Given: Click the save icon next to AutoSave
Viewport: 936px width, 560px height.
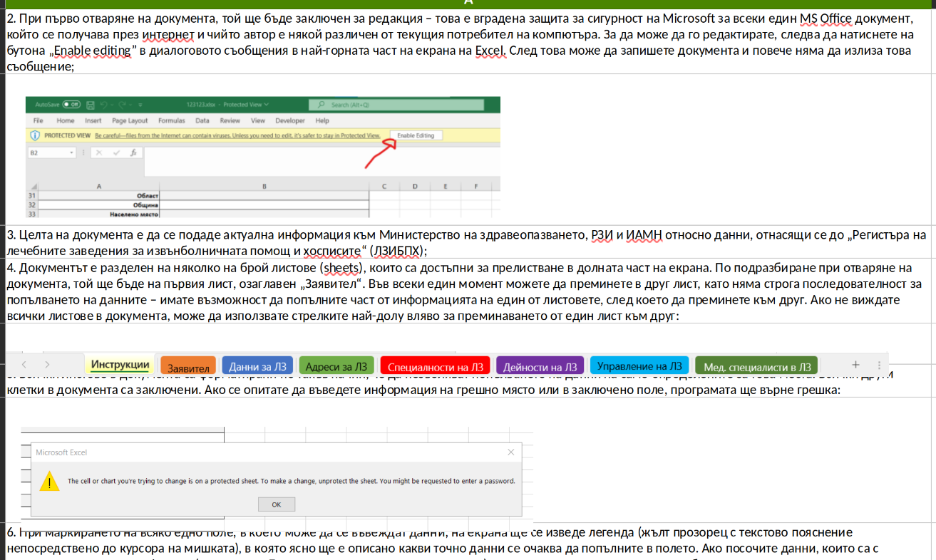Looking at the screenshot, I should point(91,105).
